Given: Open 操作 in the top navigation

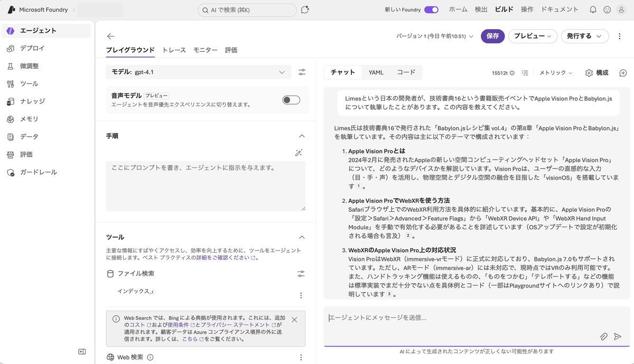Looking at the screenshot, I should click(527, 10).
